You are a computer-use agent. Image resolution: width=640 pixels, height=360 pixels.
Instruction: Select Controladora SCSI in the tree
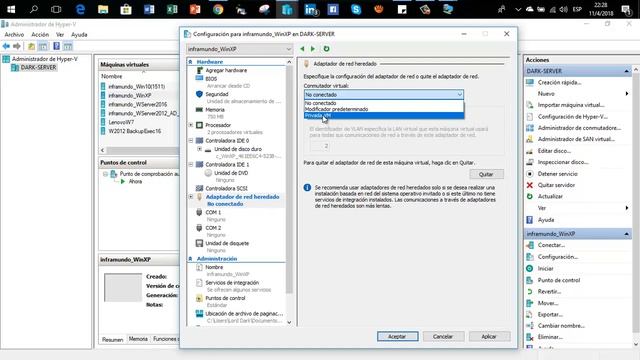pos(226,188)
